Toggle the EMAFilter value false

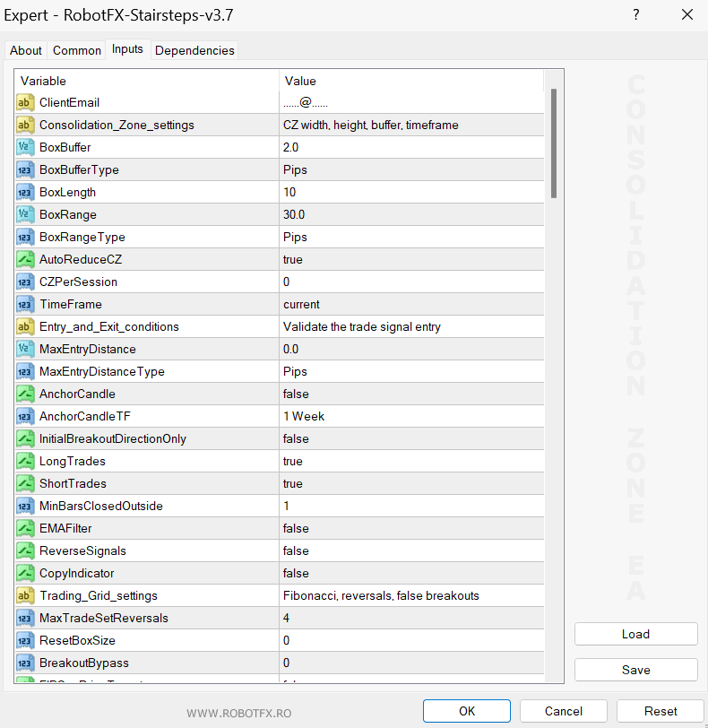coord(411,528)
